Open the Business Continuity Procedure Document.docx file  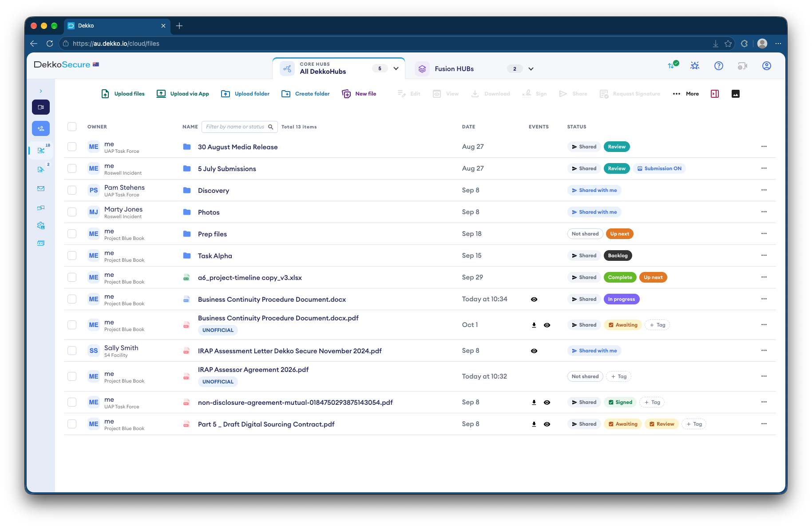click(272, 299)
